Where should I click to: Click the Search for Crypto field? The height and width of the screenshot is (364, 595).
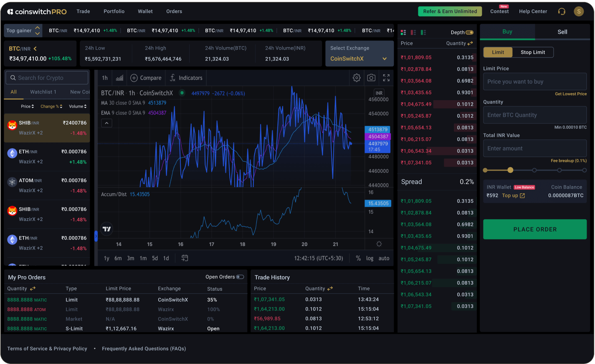click(x=47, y=78)
